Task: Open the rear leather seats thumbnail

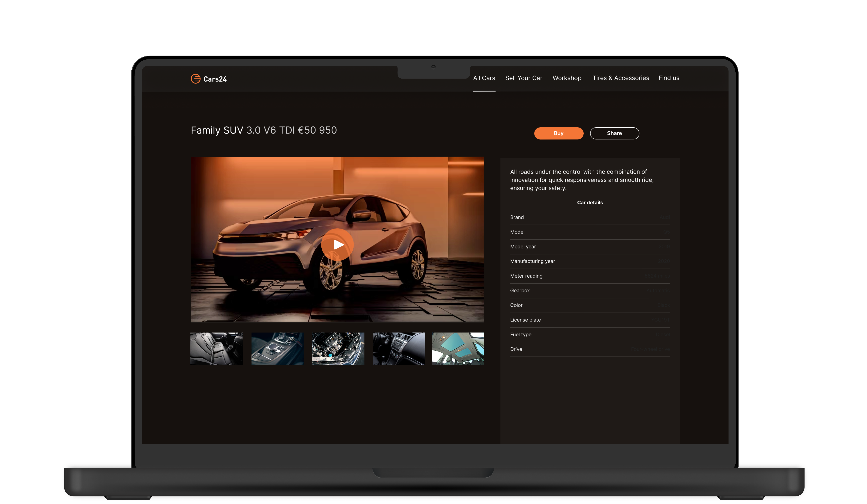Action: coord(216,349)
